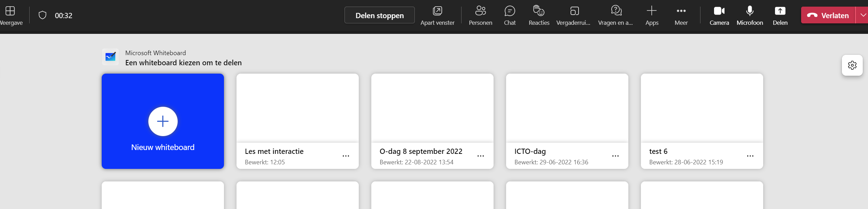Leave the meeting with Verlaten
The width and height of the screenshot is (868, 209).
tap(828, 15)
